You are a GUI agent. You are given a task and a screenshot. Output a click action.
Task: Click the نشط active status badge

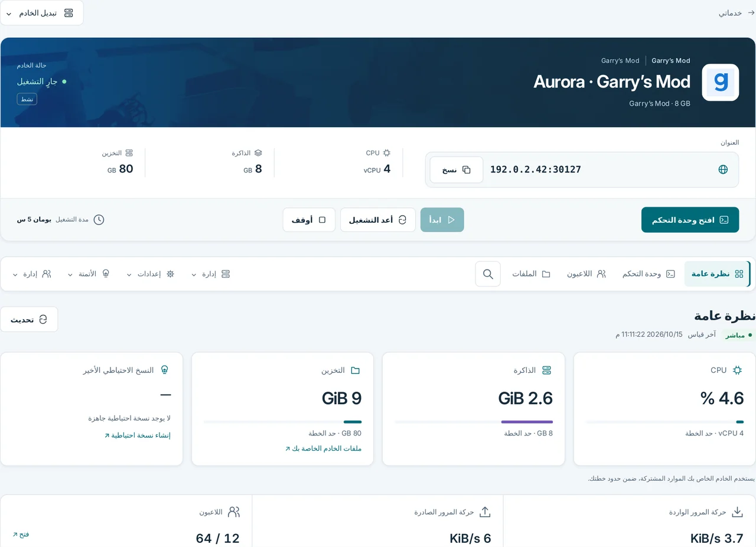[27, 99]
